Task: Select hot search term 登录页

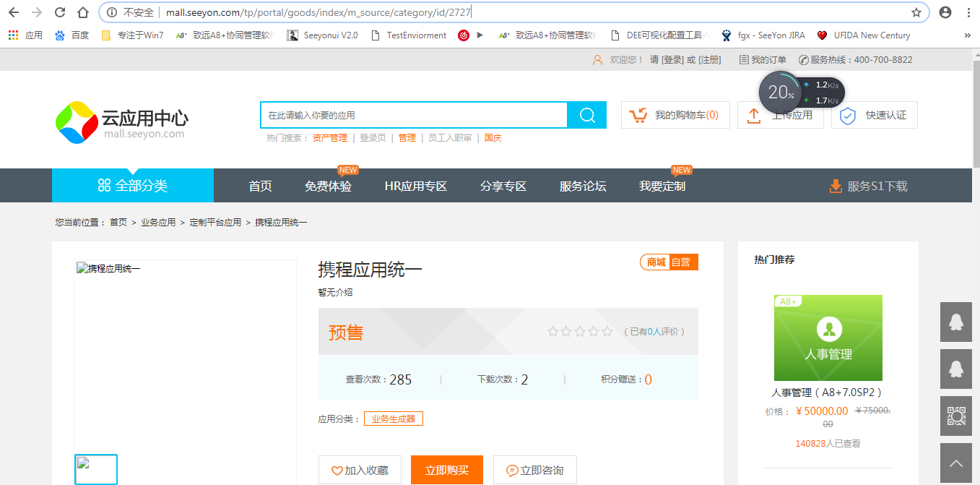Action: point(373,138)
